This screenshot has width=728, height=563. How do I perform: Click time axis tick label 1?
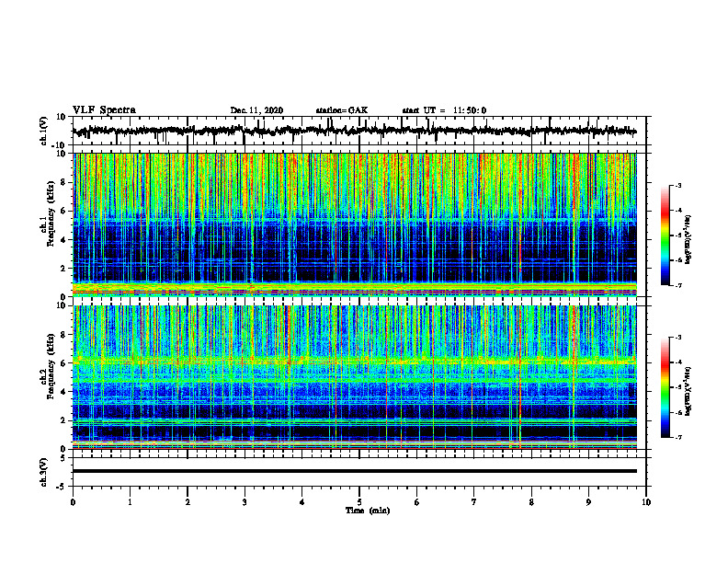(x=130, y=502)
